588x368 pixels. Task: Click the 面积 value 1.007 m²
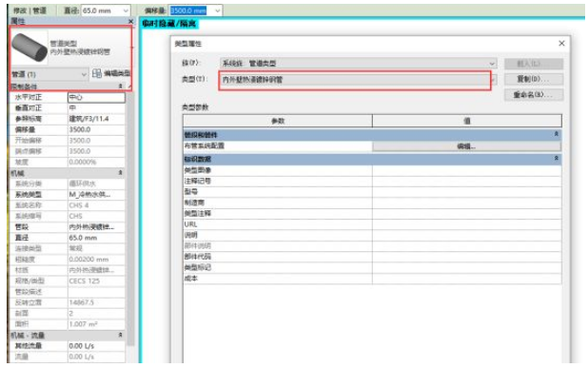click(x=96, y=324)
